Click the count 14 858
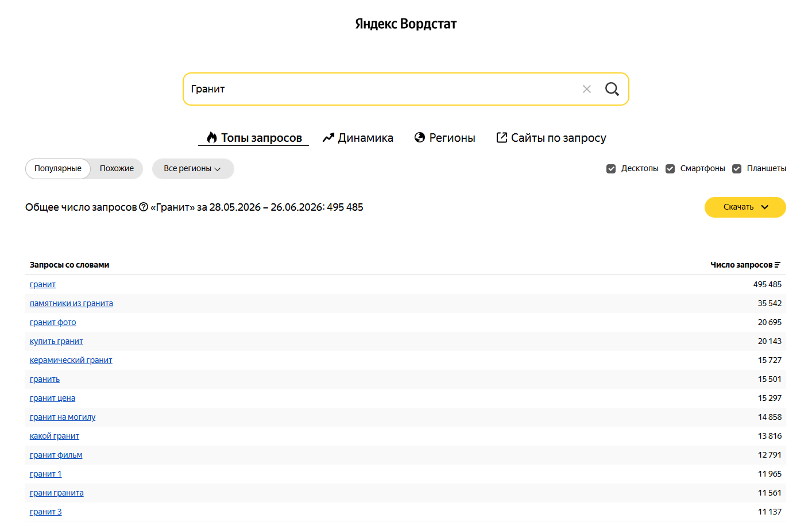Image resolution: width=812 pixels, height=522 pixels. point(770,417)
